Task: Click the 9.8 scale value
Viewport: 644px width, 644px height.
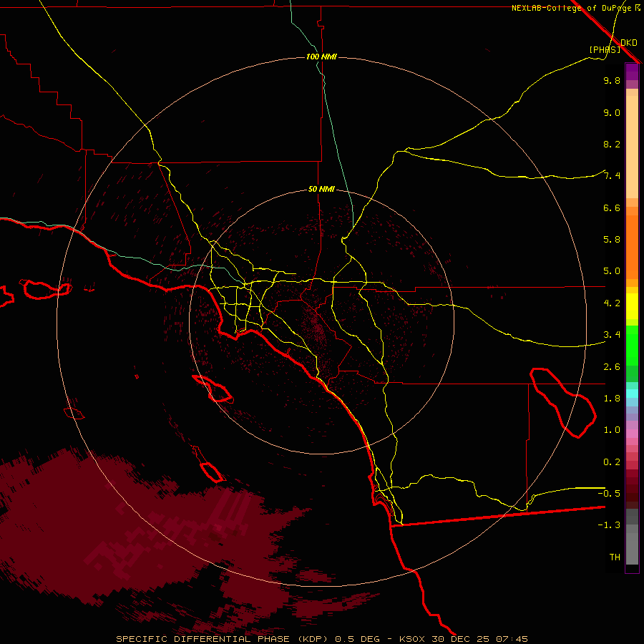Action: pyautogui.click(x=612, y=80)
